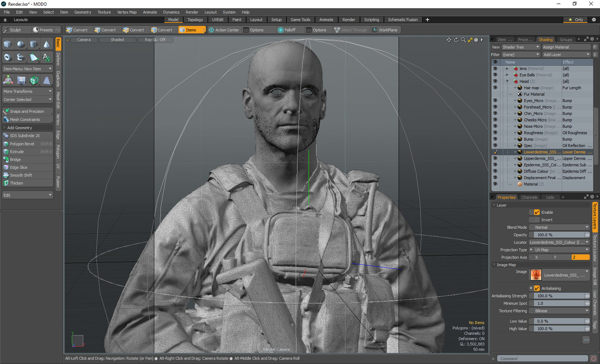This screenshot has width=600, height=364.
Task: Select the Cube primitive tool
Action: (7, 44)
